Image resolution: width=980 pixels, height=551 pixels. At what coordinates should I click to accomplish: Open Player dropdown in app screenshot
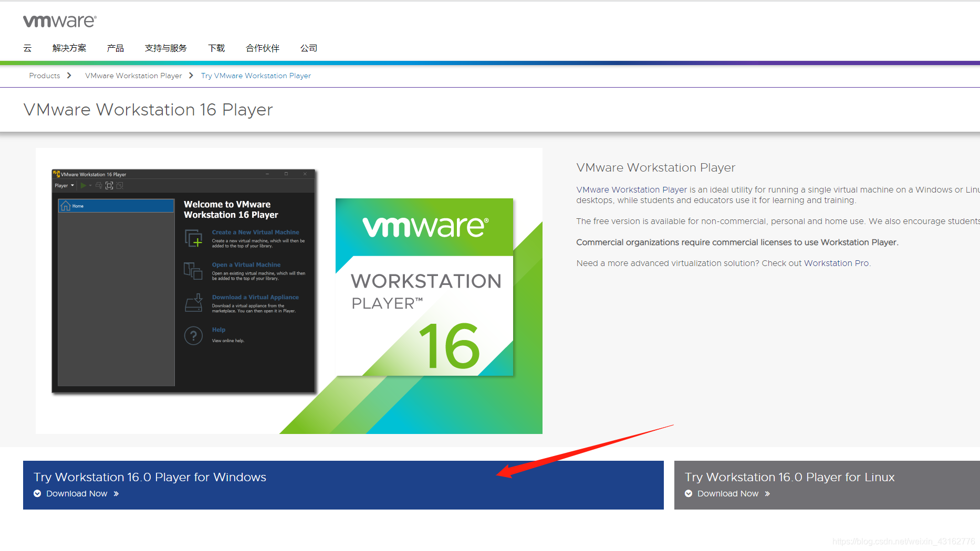click(x=65, y=185)
